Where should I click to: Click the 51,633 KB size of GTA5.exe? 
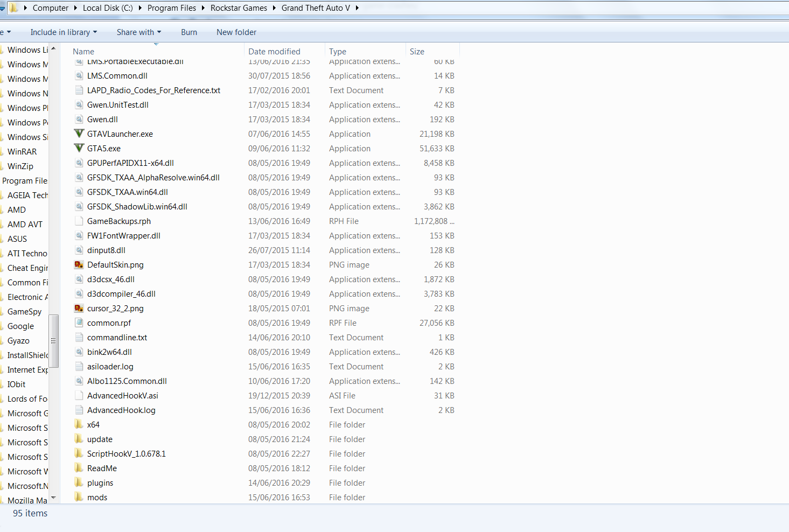[x=437, y=148]
